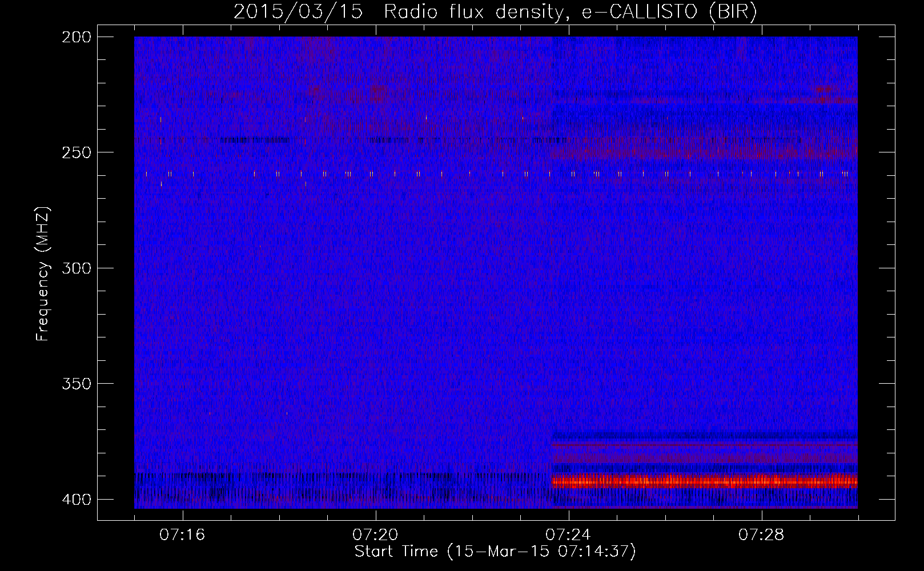Select the 350 frequency tick label
The width and height of the screenshot is (924, 571).
tap(76, 383)
